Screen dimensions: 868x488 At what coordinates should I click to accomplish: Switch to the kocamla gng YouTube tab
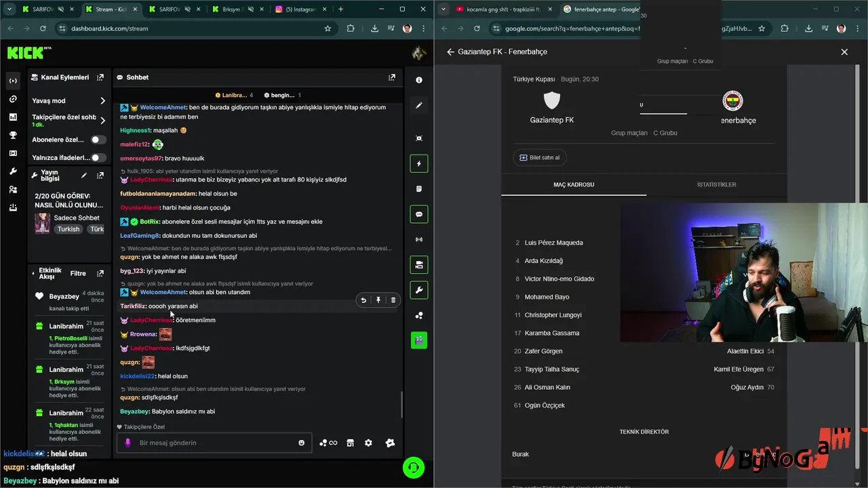coord(503,9)
